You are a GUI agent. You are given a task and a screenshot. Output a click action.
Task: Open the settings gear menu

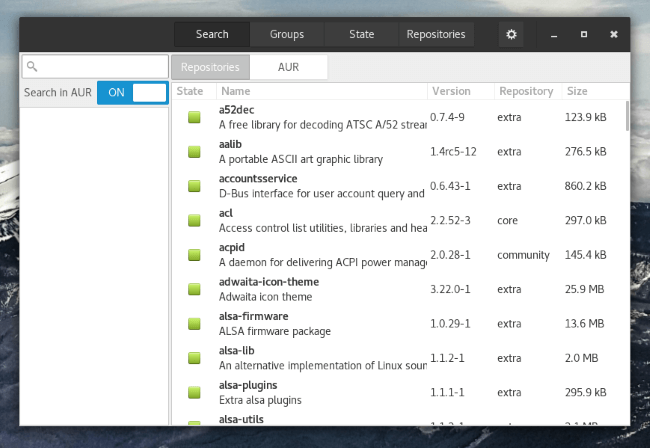511,34
